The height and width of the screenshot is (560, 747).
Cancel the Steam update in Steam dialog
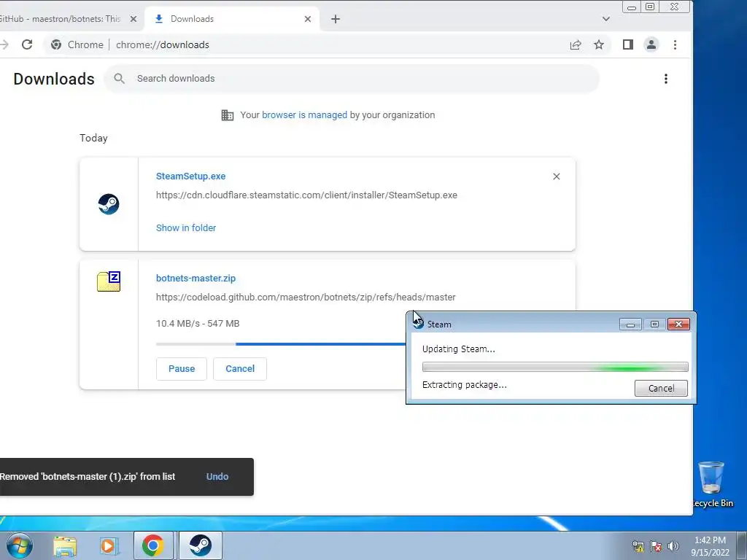tap(661, 388)
